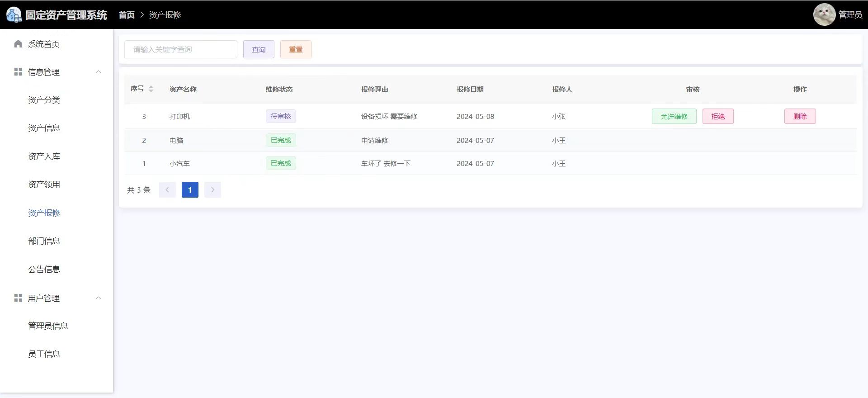Image resolution: width=868 pixels, height=398 pixels.
Task: Focus the keyword search field
Action: (181, 49)
